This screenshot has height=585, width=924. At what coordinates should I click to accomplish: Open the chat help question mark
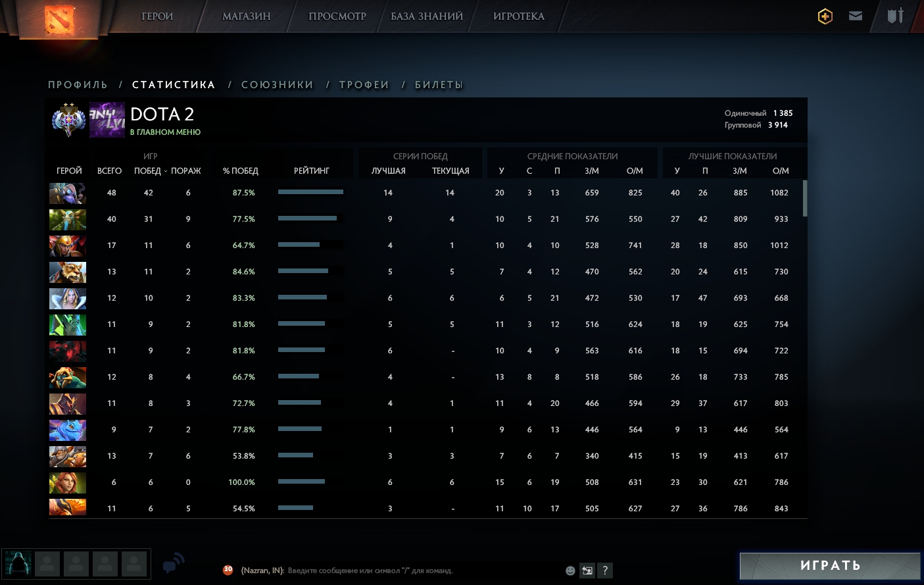point(605,571)
